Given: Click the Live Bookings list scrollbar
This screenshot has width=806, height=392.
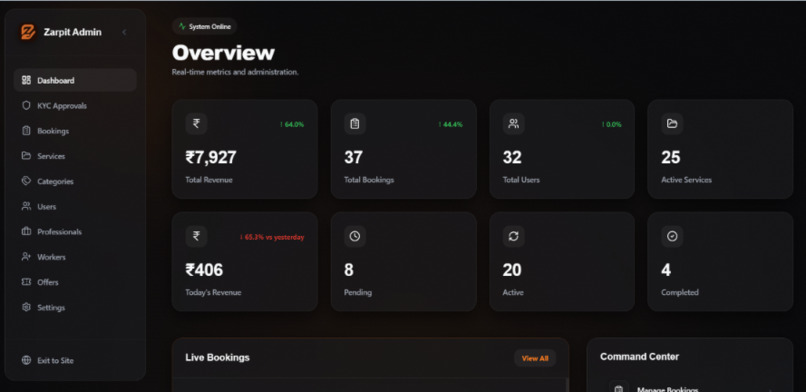Looking at the screenshot, I should click(567, 385).
